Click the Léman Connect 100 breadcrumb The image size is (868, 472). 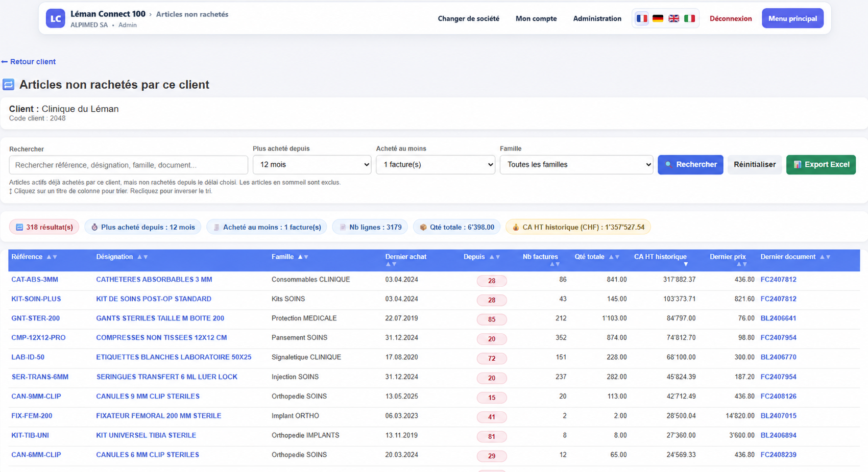pos(108,14)
